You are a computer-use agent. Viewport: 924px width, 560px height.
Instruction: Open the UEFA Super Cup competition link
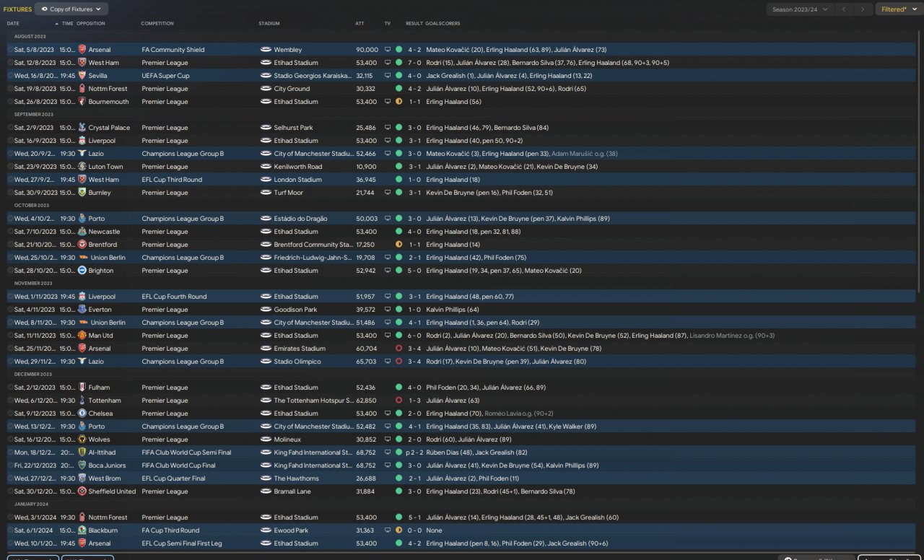point(165,76)
